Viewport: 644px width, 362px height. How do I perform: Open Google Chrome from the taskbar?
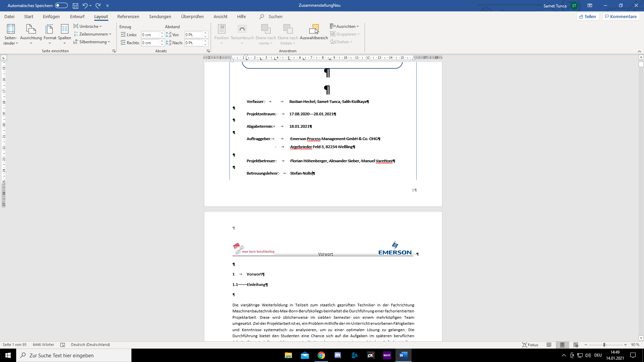point(321,355)
